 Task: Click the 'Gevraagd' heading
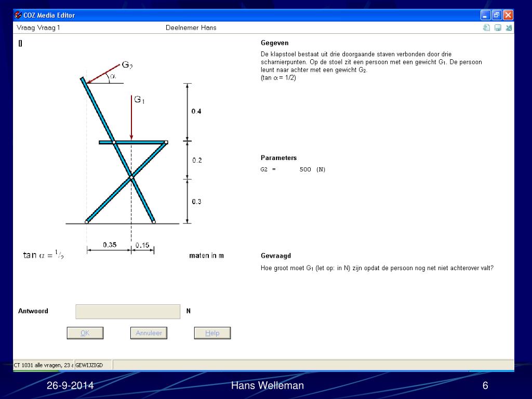(276, 256)
